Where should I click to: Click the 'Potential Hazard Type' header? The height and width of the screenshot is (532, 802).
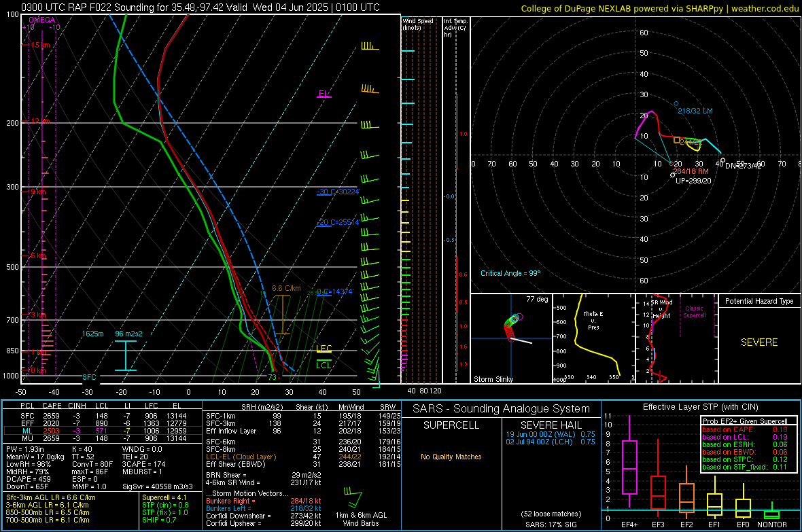click(759, 301)
